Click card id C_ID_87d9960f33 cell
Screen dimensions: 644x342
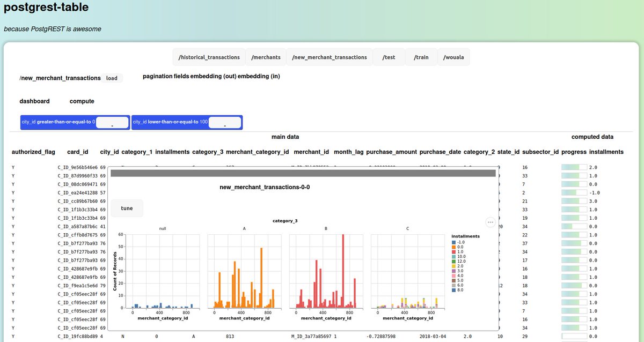coord(78,176)
